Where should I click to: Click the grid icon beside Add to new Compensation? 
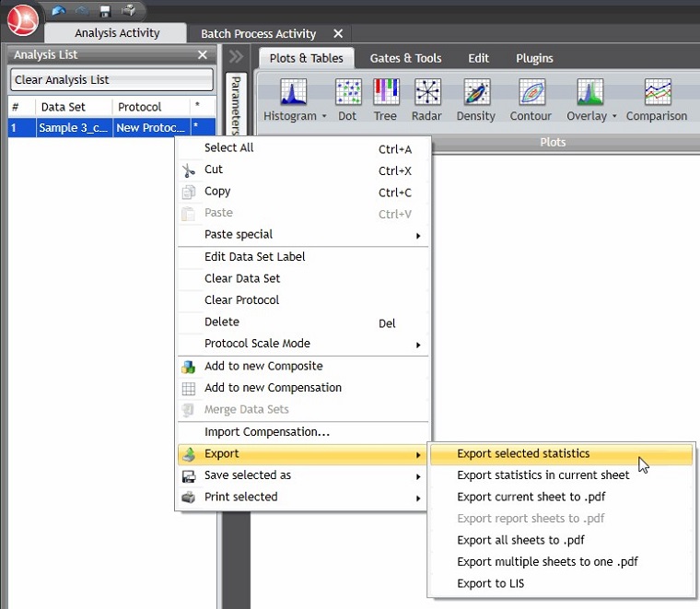[189, 389]
